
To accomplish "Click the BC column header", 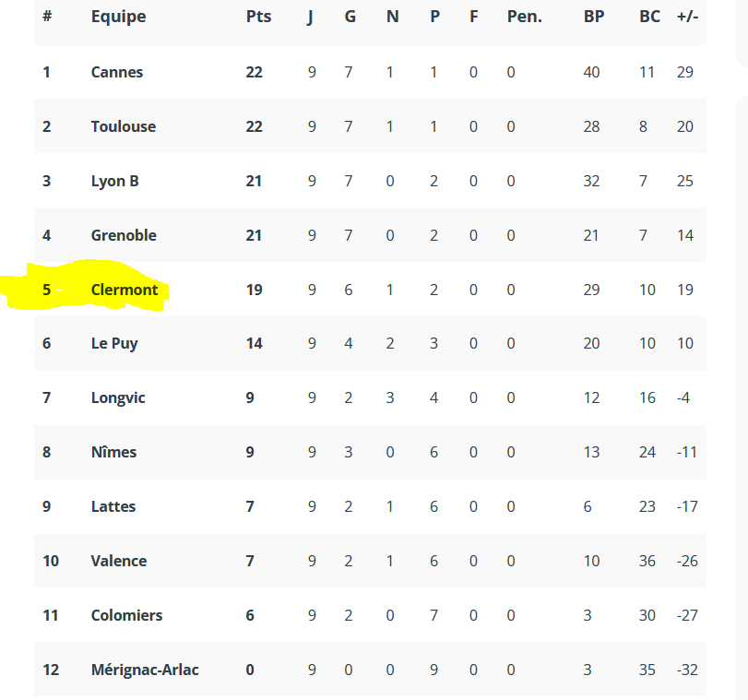I will [x=649, y=17].
